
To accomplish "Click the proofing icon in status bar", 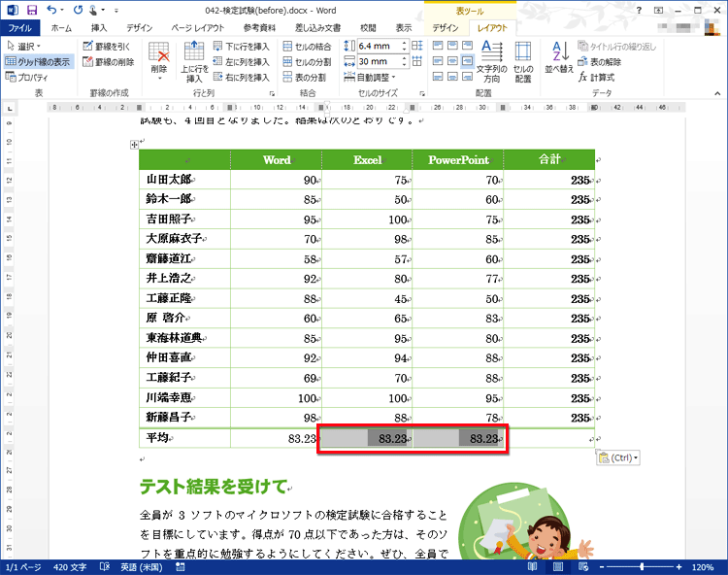I will [105, 566].
